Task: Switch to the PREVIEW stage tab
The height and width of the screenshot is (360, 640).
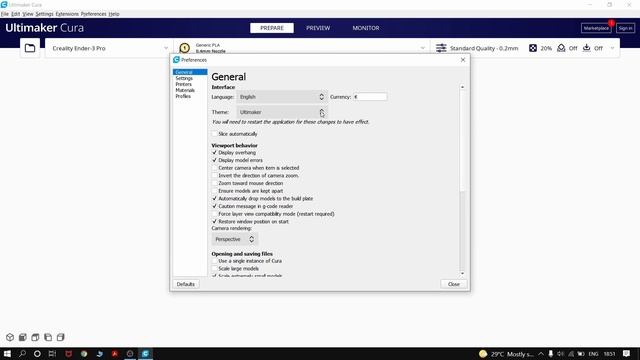Action: point(318,28)
